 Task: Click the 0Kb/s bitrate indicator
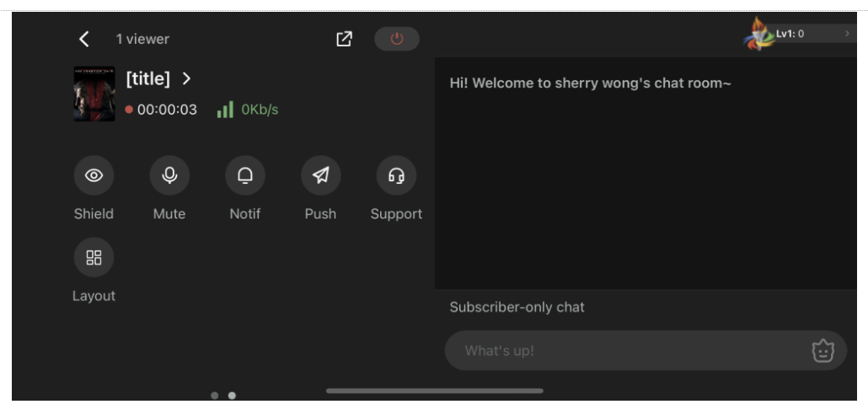[260, 110]
